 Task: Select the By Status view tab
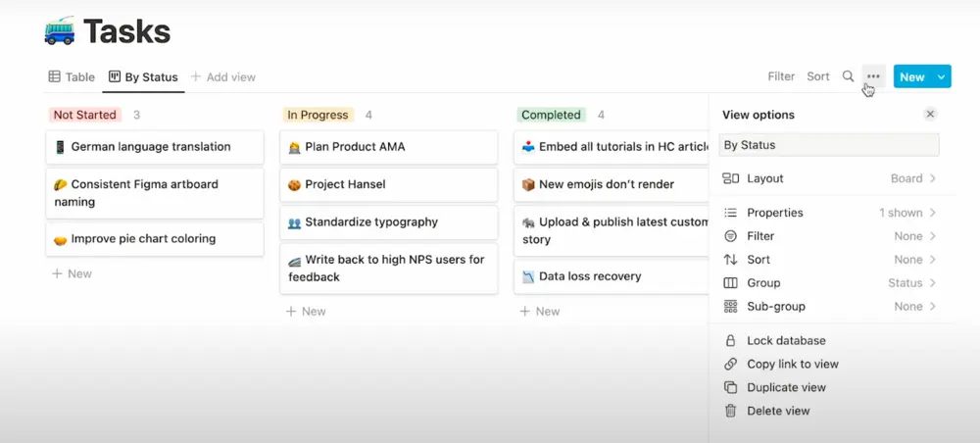[143, 76]
